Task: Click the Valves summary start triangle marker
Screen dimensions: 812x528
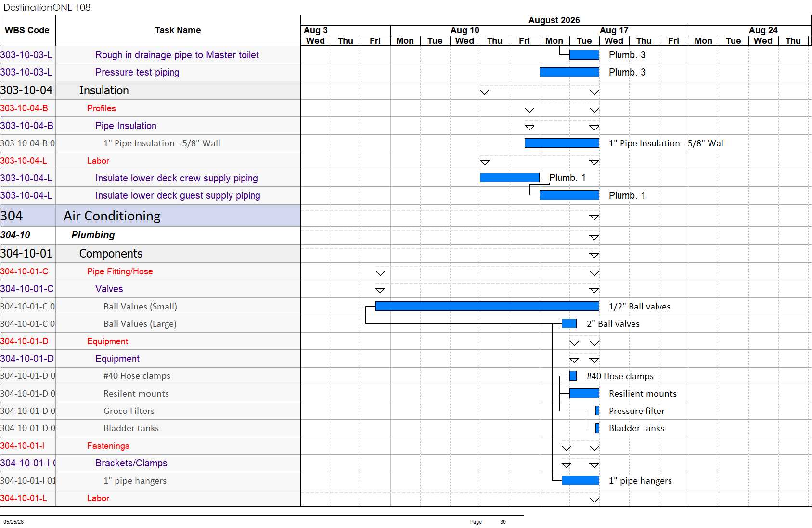Action: coord(380,291)
